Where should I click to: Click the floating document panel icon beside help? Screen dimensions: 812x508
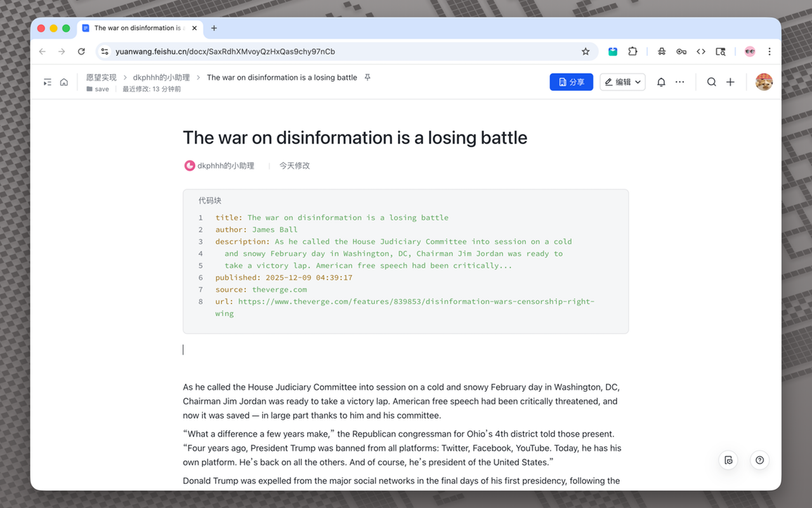click(728, 460)
